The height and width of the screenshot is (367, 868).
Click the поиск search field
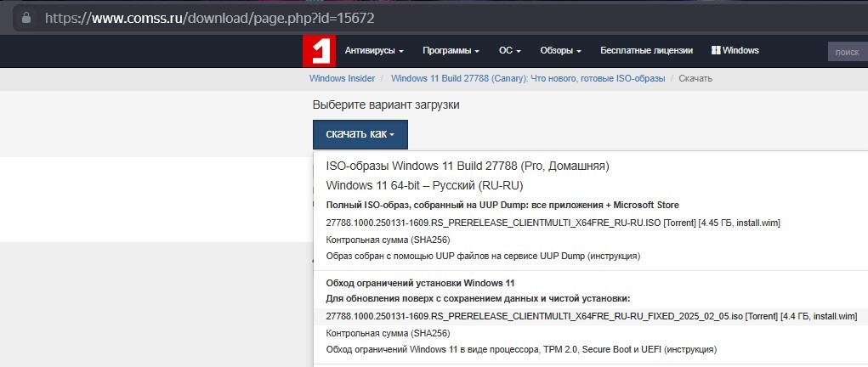pyautogui.click(x=848, y=52)
